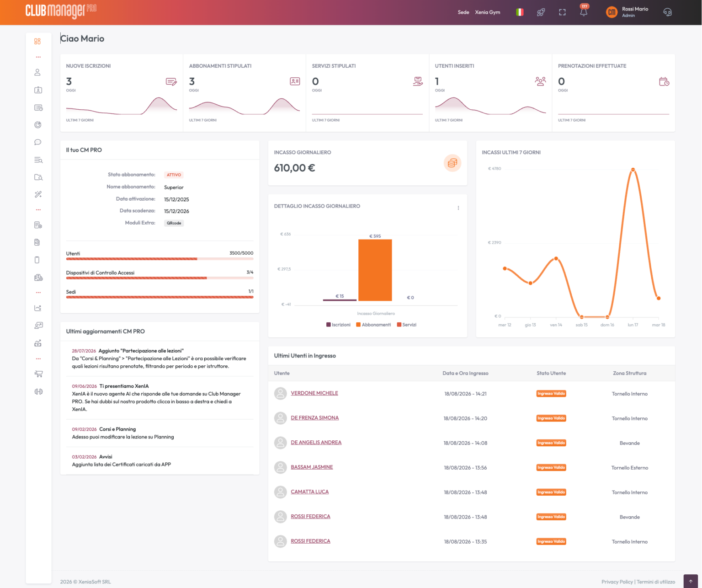Click the Nuove Iscrizioni card icon
Image resolution: width=702 pixels, height=588 pixels.
[x=171, y=82]
